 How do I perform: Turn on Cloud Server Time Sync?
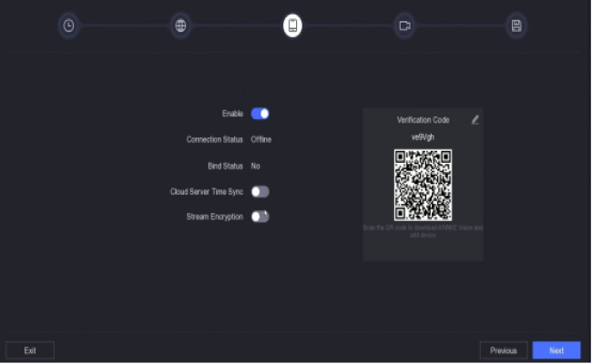point(260,192)
